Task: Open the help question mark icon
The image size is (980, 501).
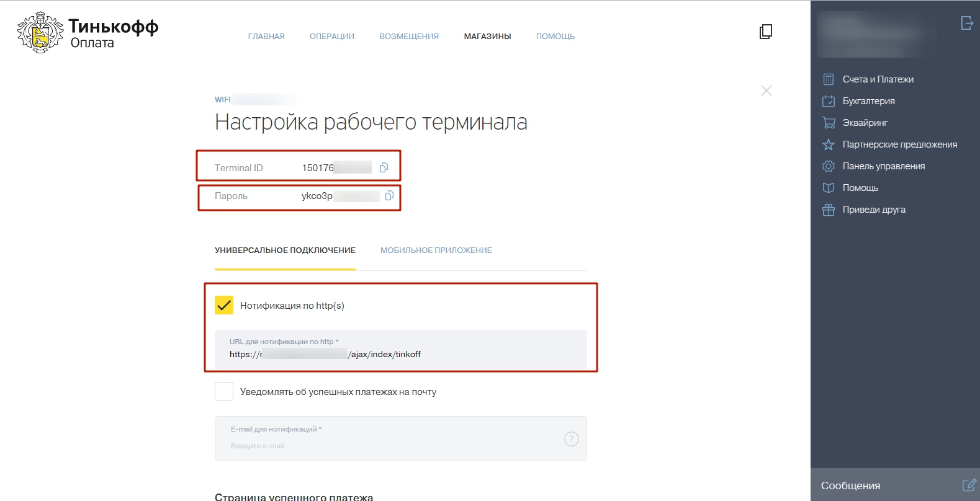Action: click(x=571, y=439)
